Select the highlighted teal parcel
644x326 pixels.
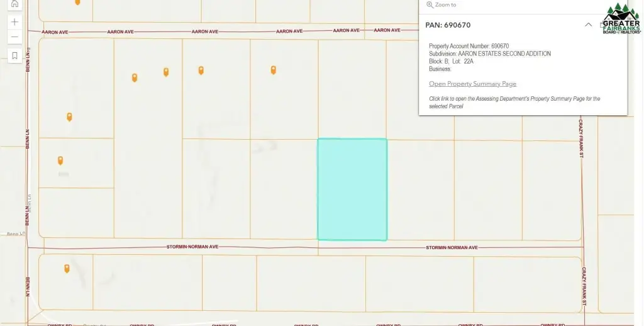352,189
